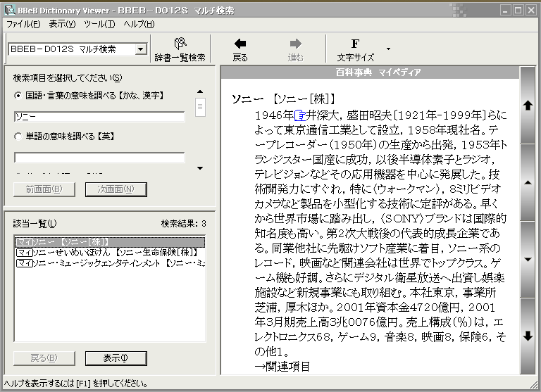Click the →関連項目 related items link
541x392 pixels.
point(282,366)
